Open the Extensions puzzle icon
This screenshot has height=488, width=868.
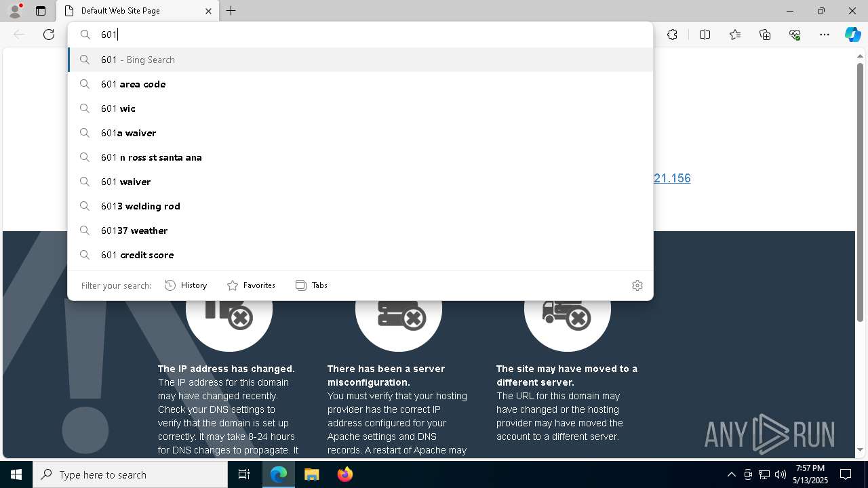pyautogui.click(x=672, y=35)
